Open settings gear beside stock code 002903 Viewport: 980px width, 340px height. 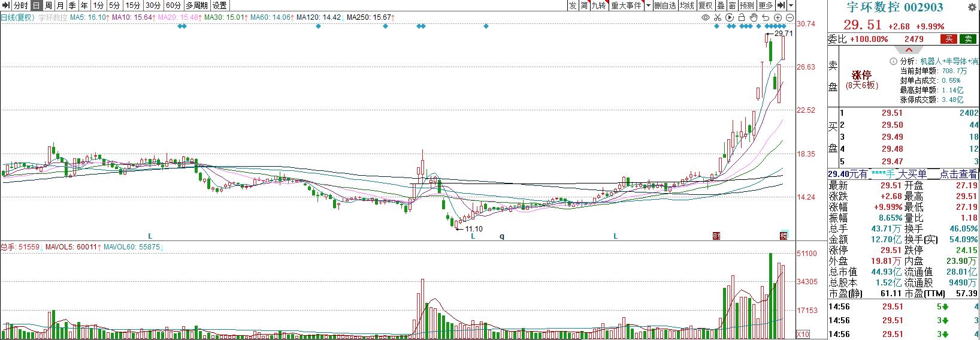point(971,7)
